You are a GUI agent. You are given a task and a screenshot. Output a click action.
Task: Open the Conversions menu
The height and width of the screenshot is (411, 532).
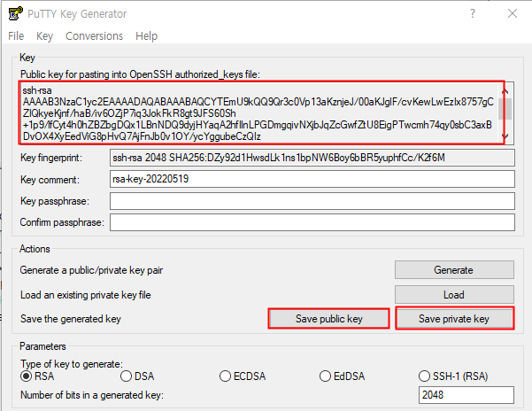[x=94, y=36]
